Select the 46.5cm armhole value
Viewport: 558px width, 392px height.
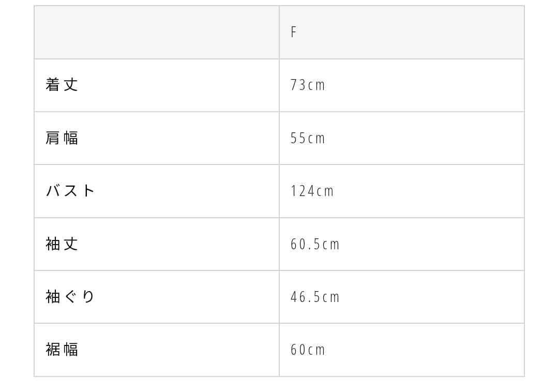(315, 297)
